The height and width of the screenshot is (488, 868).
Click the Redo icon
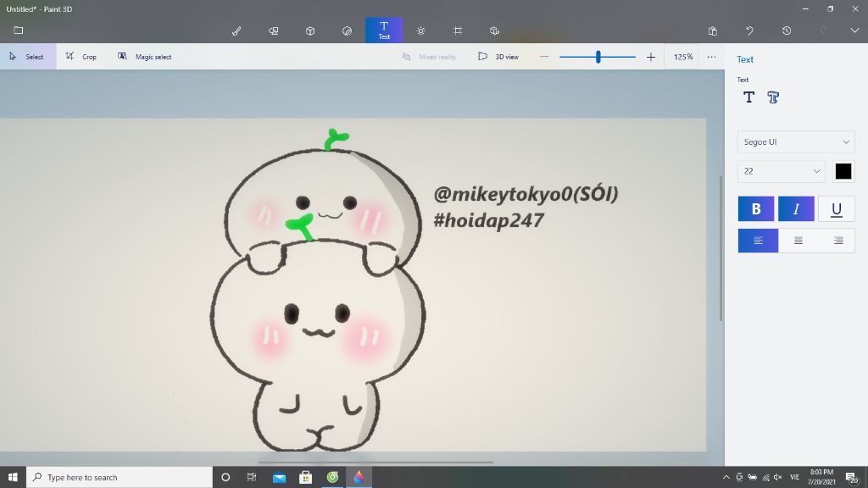(824, 30)
